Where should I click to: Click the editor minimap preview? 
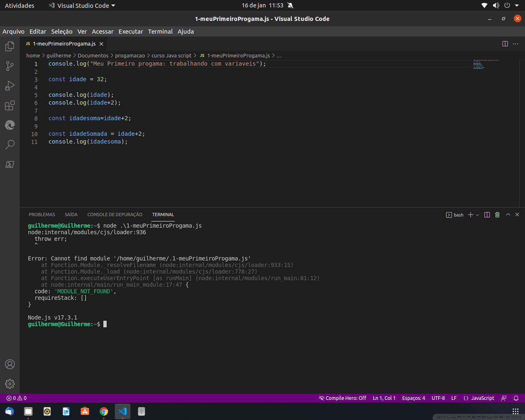[x=486, y=64]
